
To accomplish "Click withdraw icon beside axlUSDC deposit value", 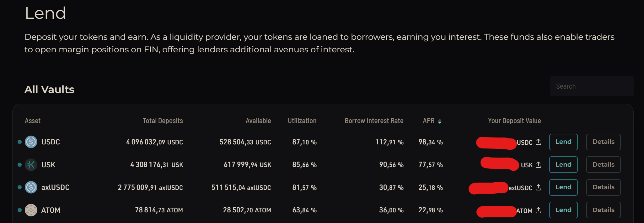I will pos(539,187).
